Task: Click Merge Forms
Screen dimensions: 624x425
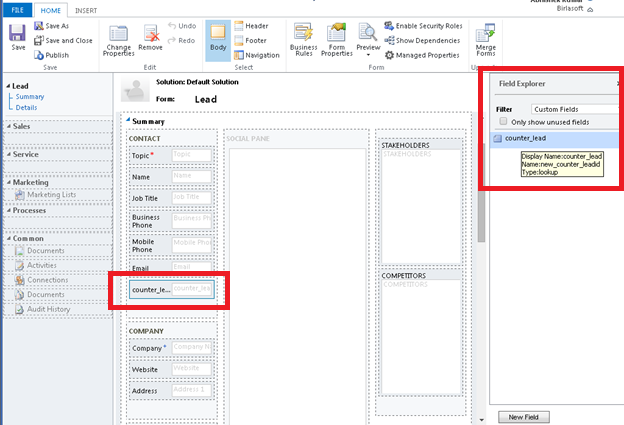Action: [x=486, y=39]
